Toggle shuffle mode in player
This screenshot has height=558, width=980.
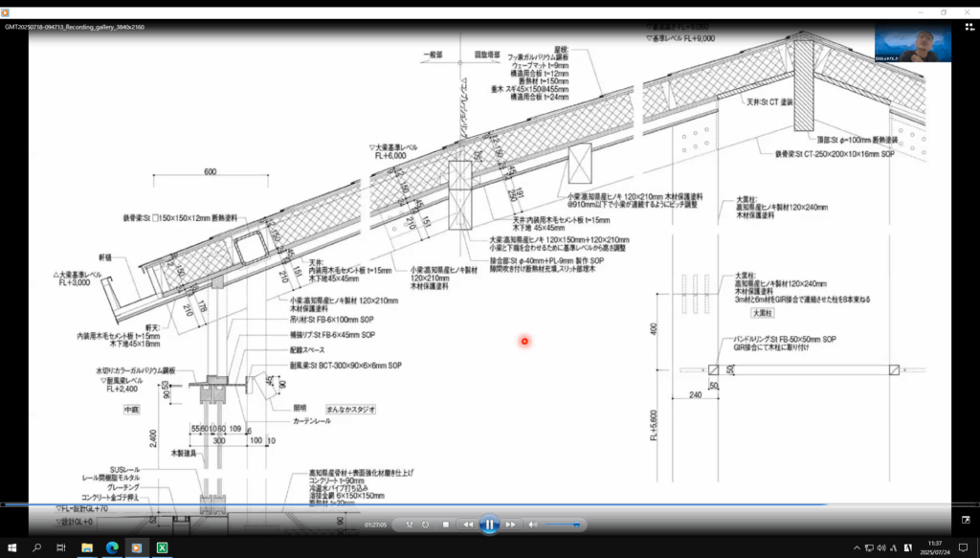click(409, 525)
